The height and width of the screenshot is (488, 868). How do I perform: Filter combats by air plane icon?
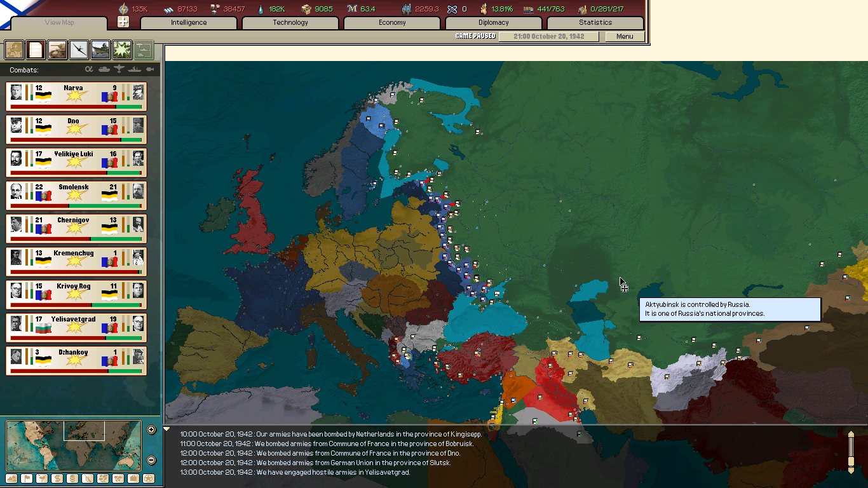(119, 69)
